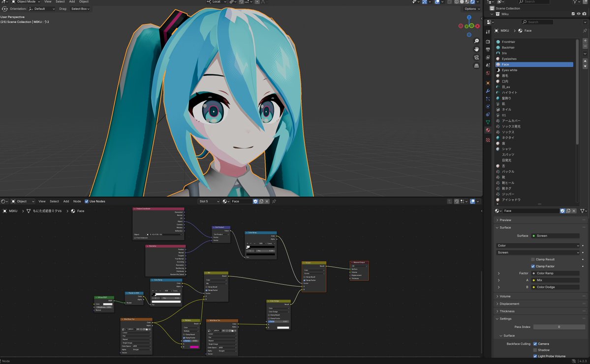This screenshot has height=364, width=590.
Task: Move material slot up arrow
Action: 585,61
